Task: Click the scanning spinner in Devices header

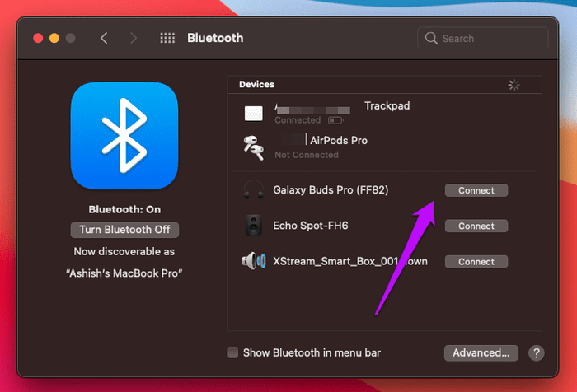Action: (x=514, y=85)
